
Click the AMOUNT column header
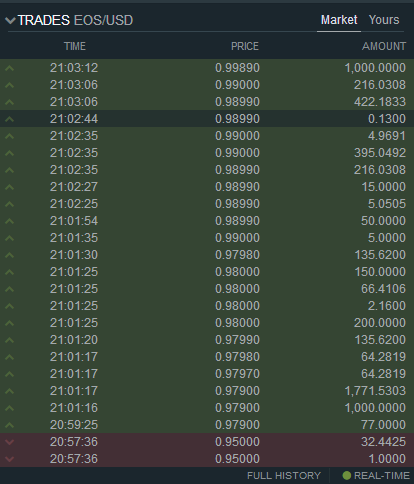(384, 46)
